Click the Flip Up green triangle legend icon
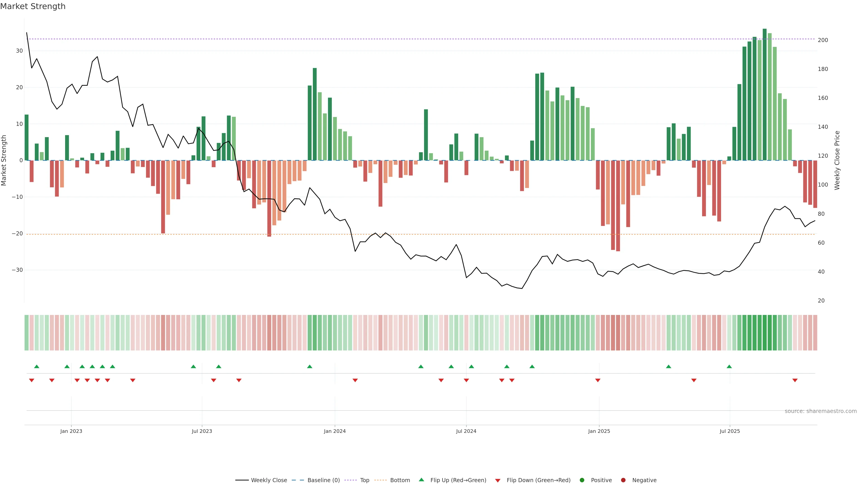Viewport: 868px width, 488px height. coord(421,480)
